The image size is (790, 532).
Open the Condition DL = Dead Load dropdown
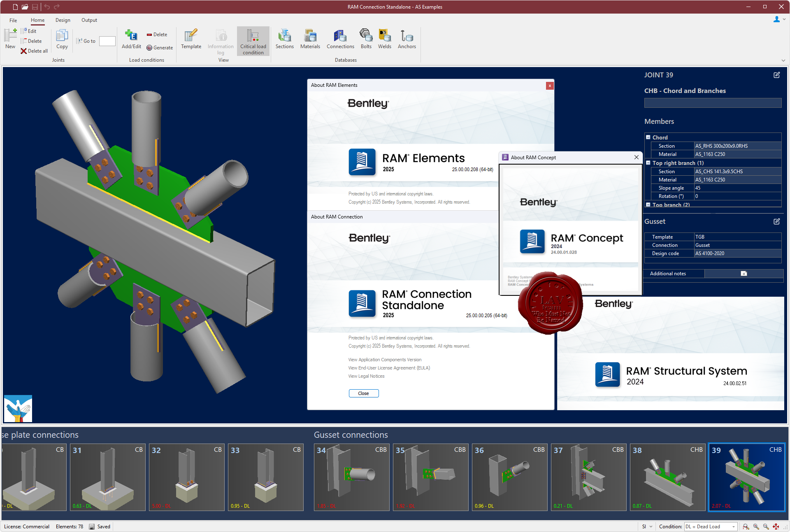pyautogui.click(x=711, y=527)
